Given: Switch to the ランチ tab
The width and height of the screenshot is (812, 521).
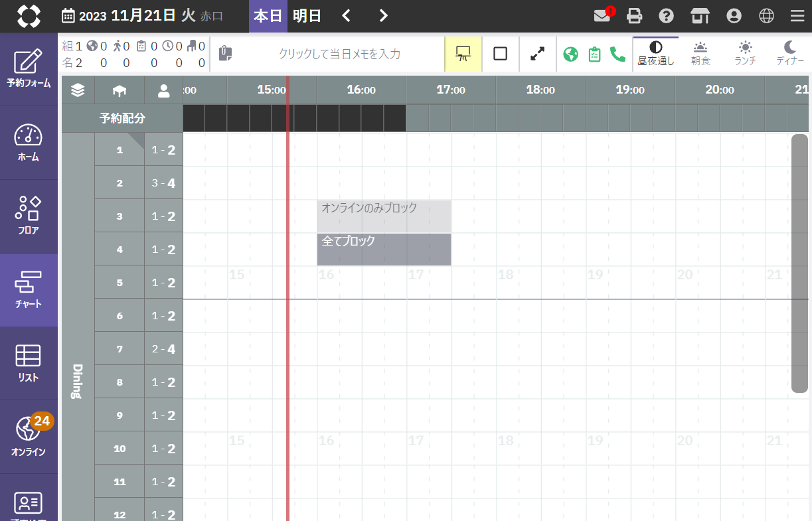Looking at the screenshot, I should [745, 54].
